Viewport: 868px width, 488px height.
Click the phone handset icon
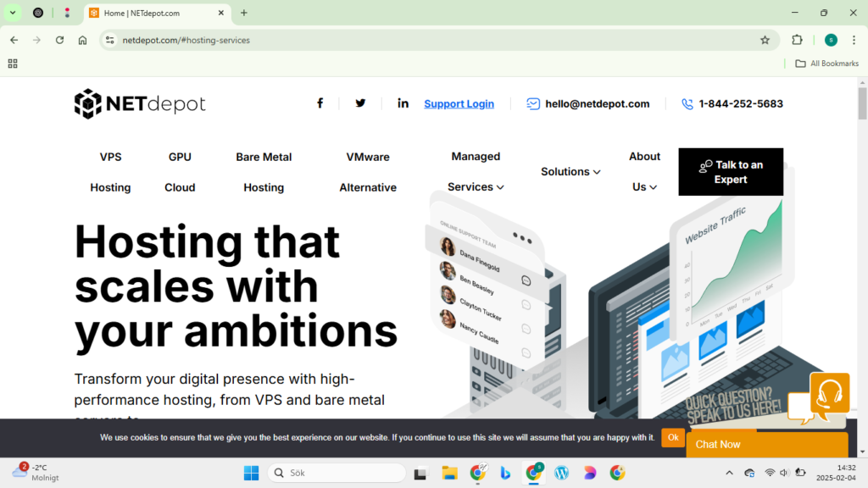(x=687, y=104)
